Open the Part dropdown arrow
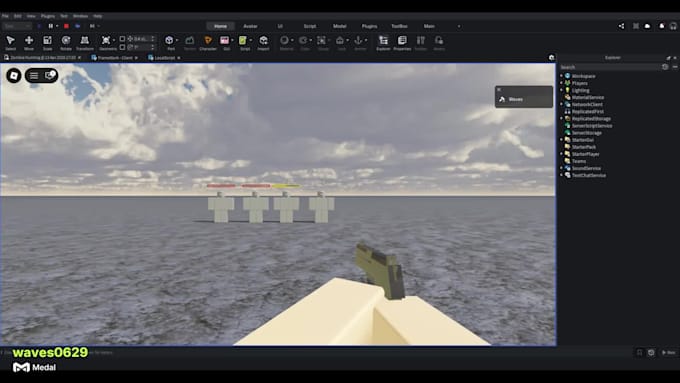This screenshot has height=383, width=680. (x=177, y=40)
